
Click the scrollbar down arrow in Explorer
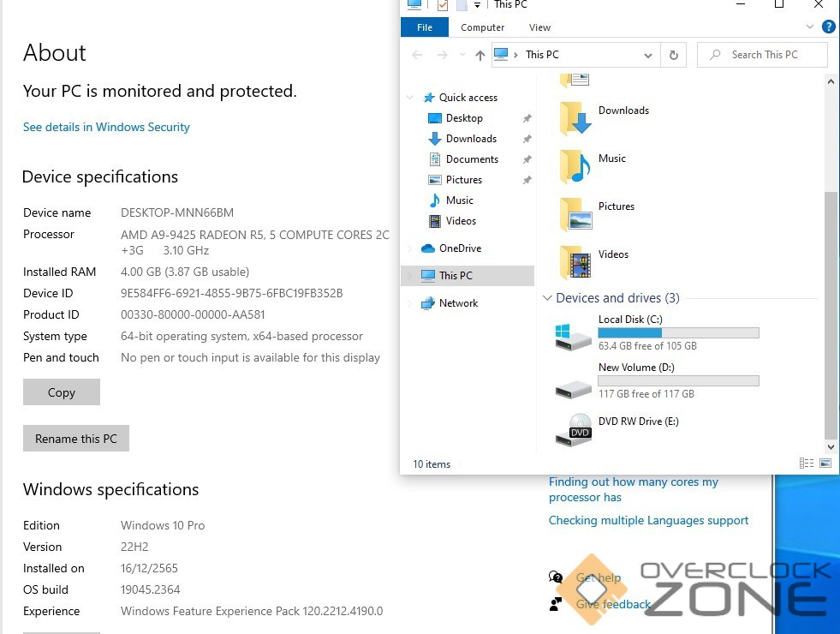point(831,447)
